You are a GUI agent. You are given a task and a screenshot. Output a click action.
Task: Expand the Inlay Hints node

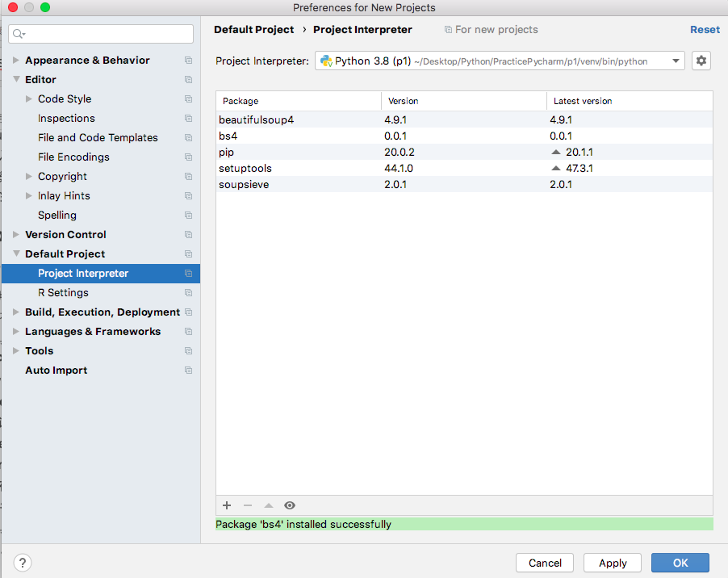click(x=29, y=195)
